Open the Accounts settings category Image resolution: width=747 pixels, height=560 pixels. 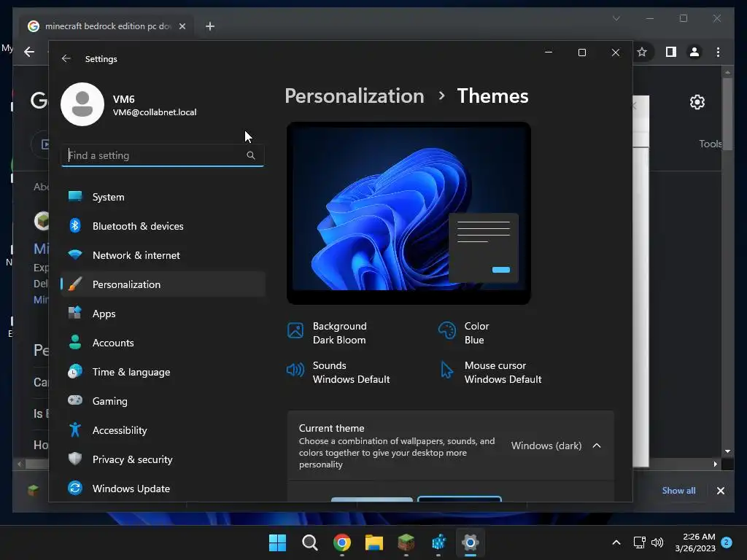coord(163,343)
